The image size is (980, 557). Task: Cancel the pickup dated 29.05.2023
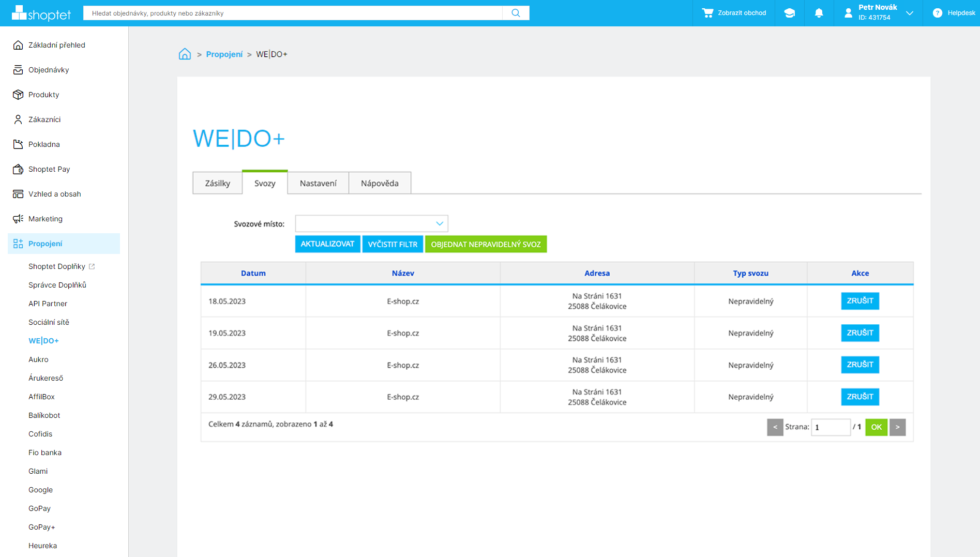pos(860,397)
